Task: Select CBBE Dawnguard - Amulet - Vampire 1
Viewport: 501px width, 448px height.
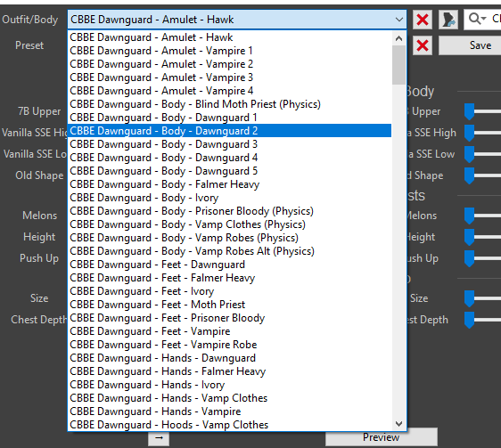Action: point(229,51)
